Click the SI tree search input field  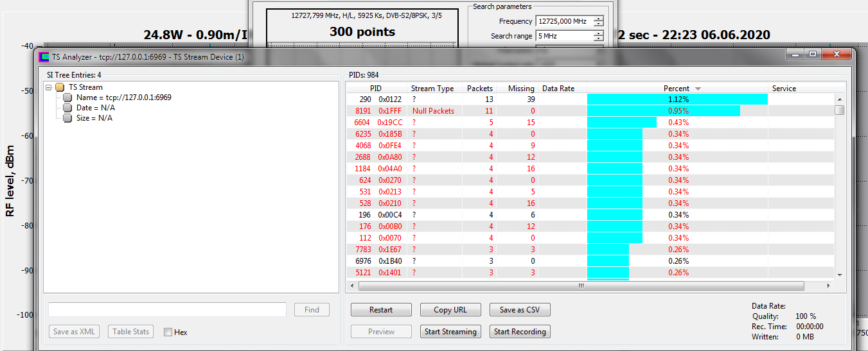pos(167,310)
